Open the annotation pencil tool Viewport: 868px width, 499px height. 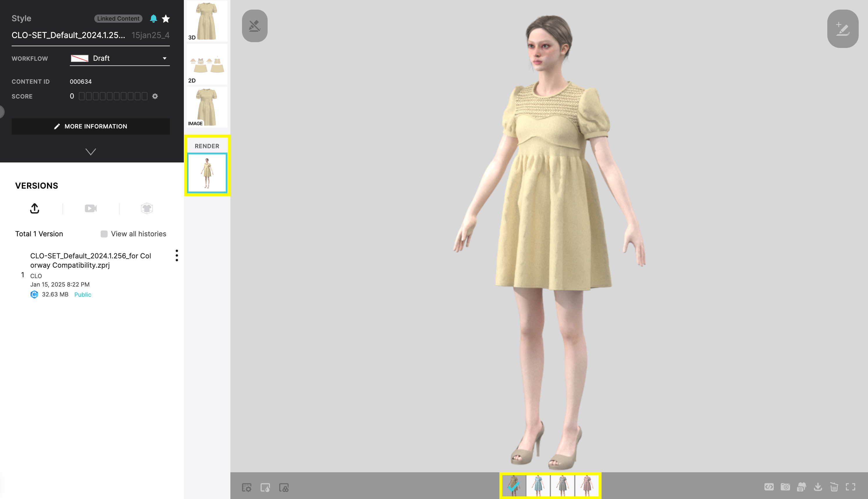pos(843,29)
